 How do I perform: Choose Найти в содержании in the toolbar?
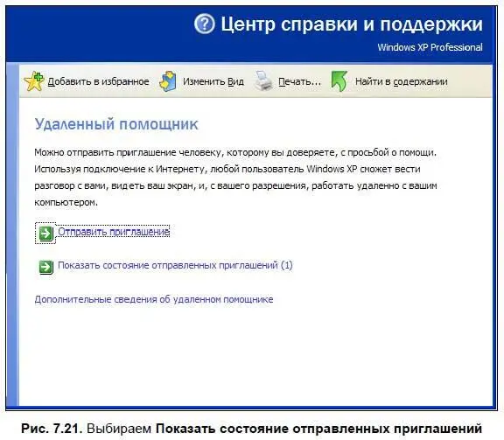tap(401, 81)
